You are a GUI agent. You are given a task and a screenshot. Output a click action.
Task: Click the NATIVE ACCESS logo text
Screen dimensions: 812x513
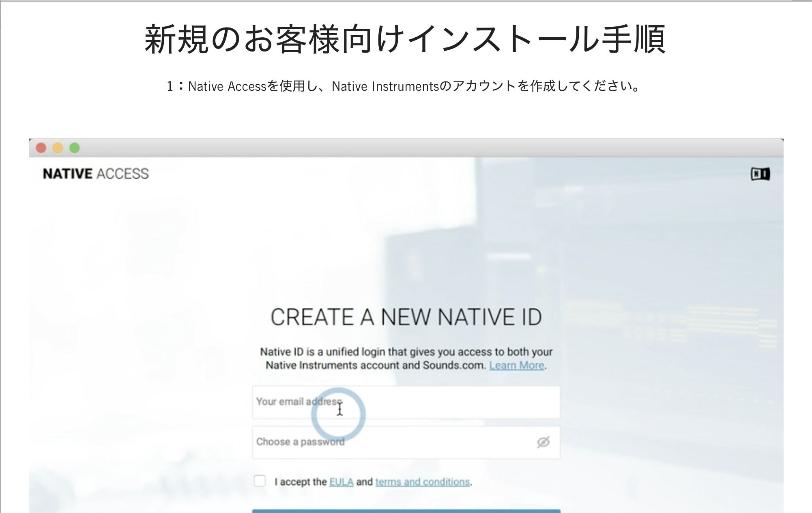pos(96,174)
